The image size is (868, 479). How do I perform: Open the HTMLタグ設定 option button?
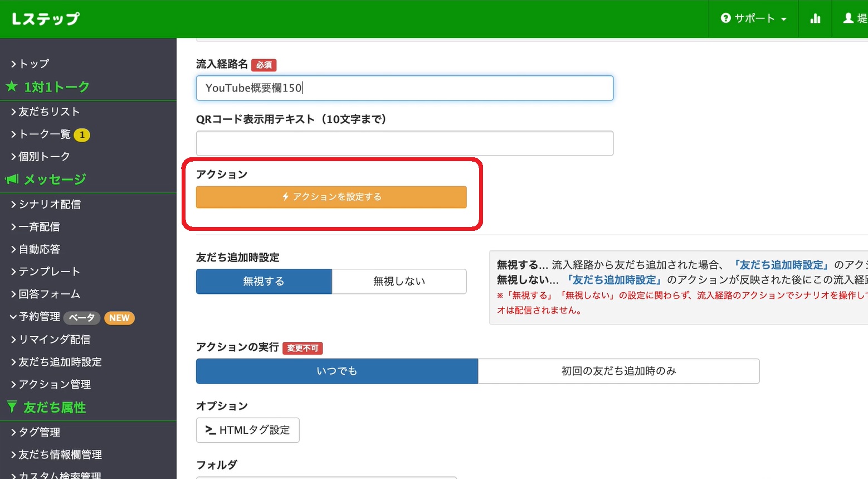pos(247,430)
